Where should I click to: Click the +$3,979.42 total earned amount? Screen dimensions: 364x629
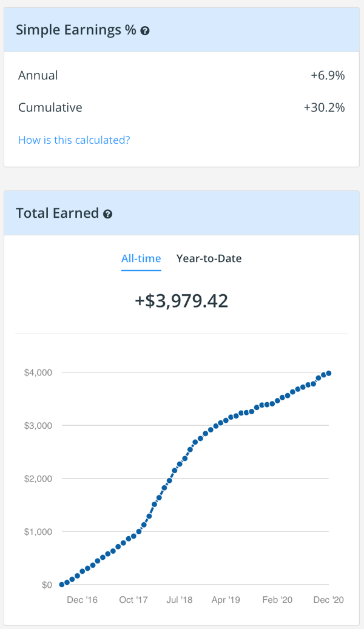181,301
